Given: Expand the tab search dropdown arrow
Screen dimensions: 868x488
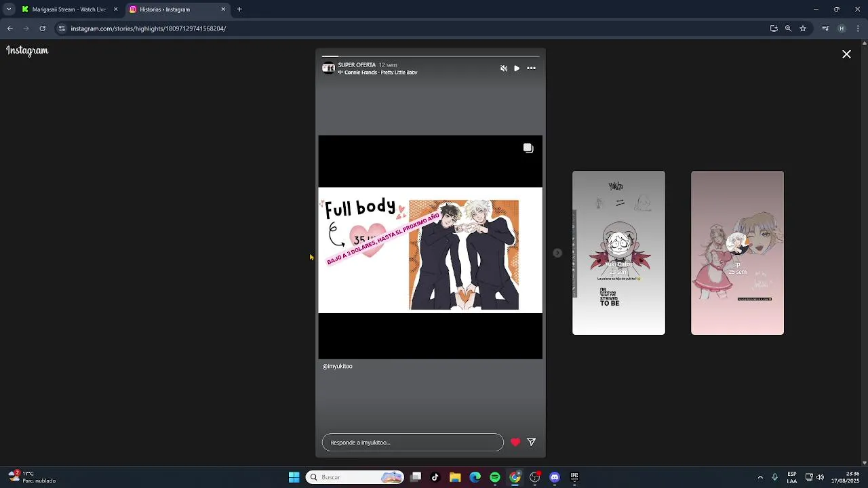Looking at the screenshot, I should [x=8, y=9].
